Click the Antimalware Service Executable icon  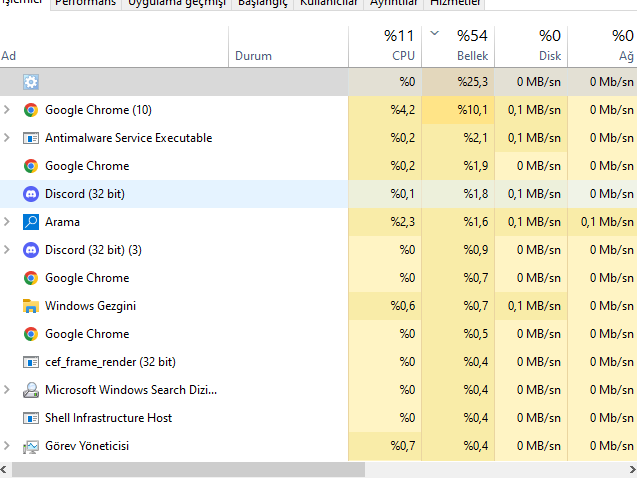click(31, 138)
